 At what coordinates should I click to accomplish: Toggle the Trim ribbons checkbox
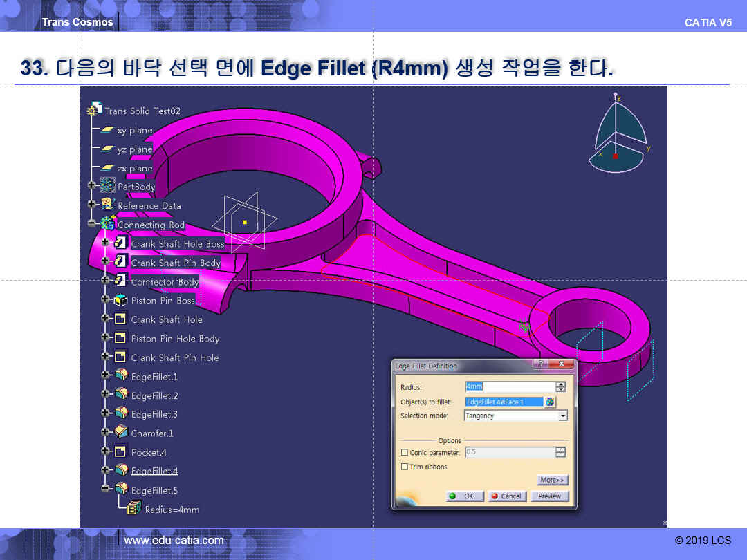point(405,467)
